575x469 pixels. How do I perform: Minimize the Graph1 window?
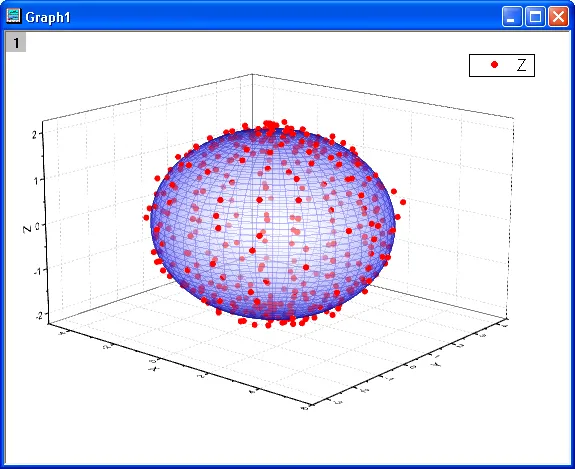tap(512, 17)
